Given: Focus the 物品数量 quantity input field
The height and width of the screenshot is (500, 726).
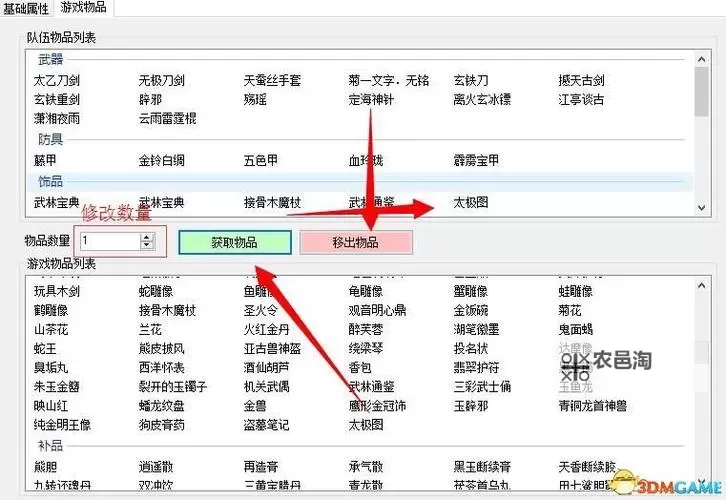Looking at the screenshot, I should (110, 241).
